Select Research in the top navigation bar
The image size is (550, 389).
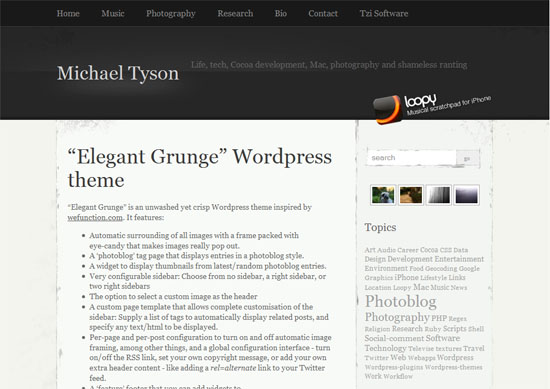point(235,13)
